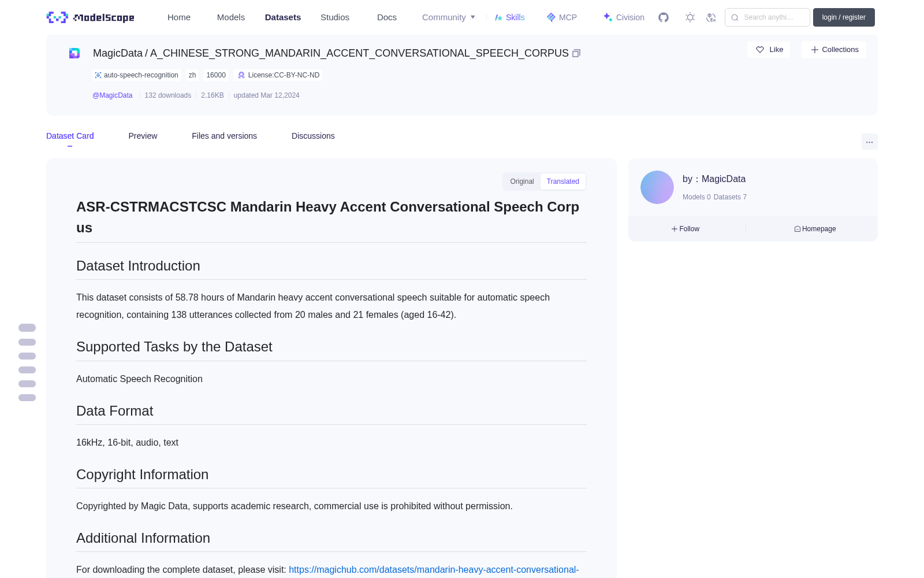Click the login / register button
The width and height of the screenshot is (924, 578).
(844, 17)
